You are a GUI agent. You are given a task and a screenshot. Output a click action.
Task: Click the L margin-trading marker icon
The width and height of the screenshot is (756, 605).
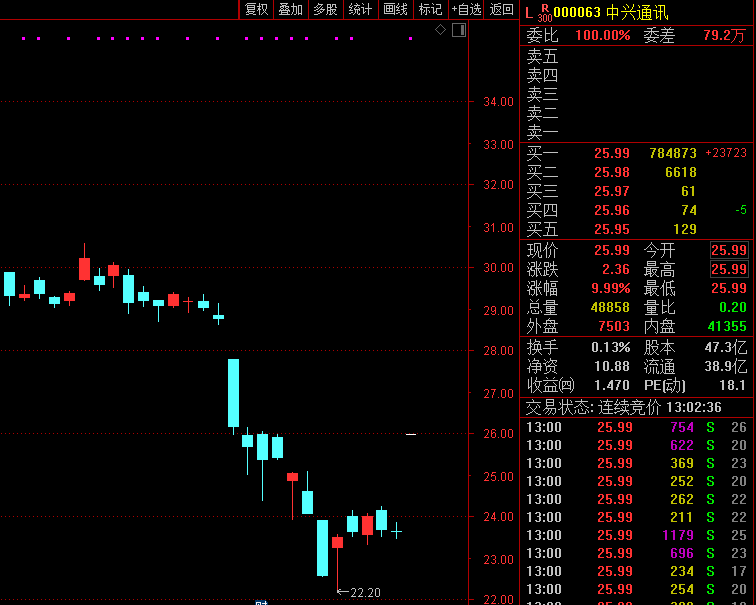528,12
